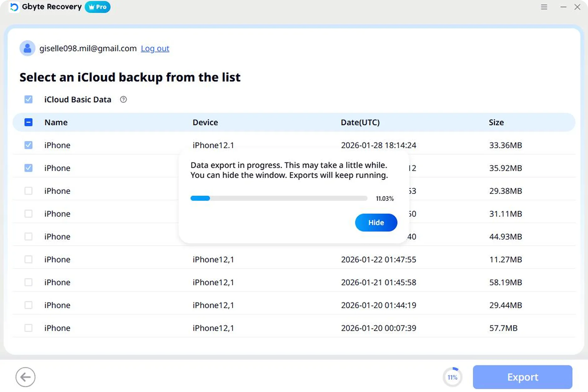Screen dimensions: 588x392
Task: Click the user account avatar icon
Action: point(27,48)
